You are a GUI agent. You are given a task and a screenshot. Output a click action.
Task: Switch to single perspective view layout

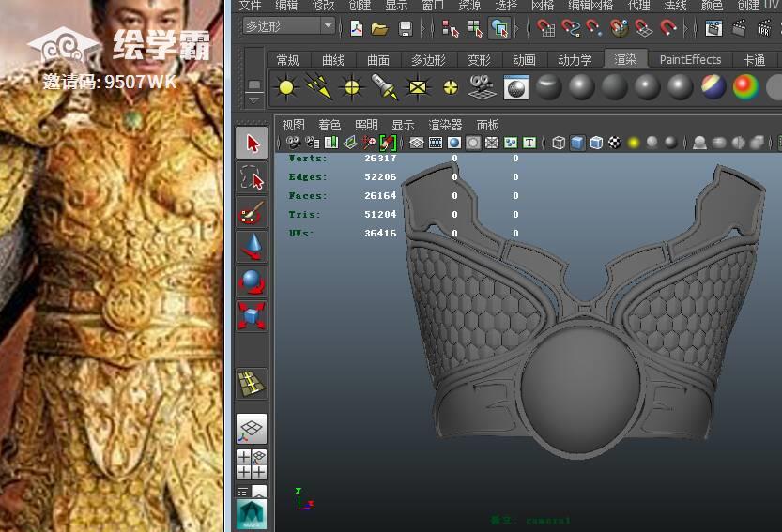[252, 429]
